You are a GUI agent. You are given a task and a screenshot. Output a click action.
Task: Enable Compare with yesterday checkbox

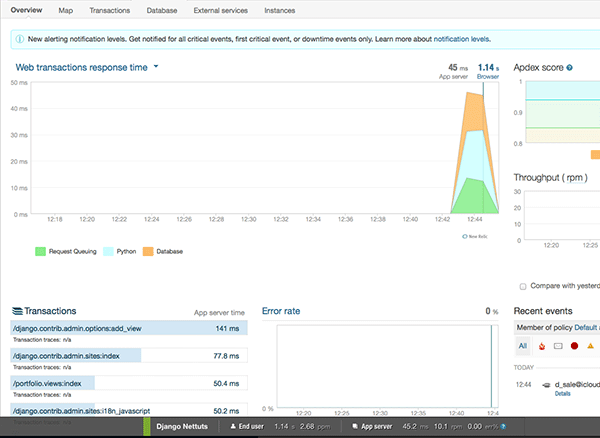pos(523,287)
